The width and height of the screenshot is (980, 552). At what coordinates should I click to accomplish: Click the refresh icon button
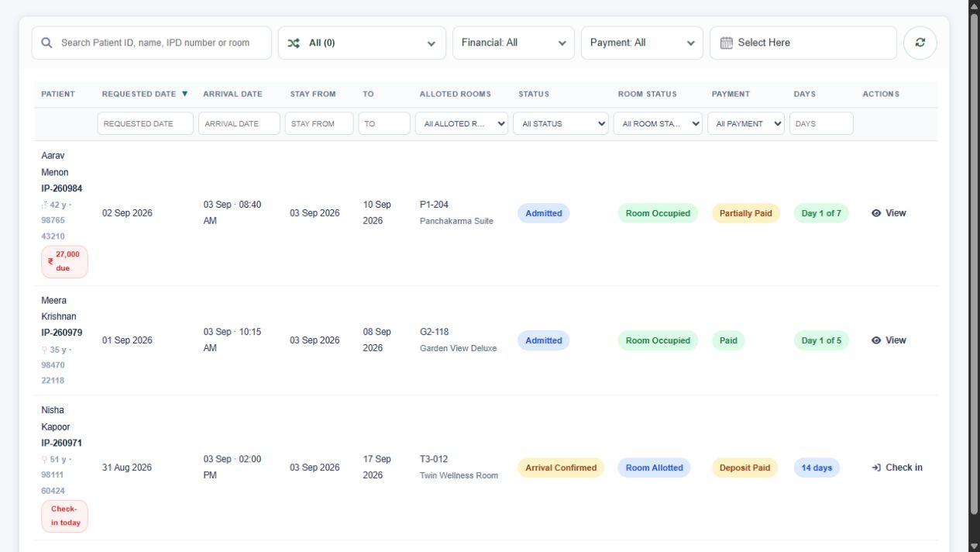click(x=920, y=43)
